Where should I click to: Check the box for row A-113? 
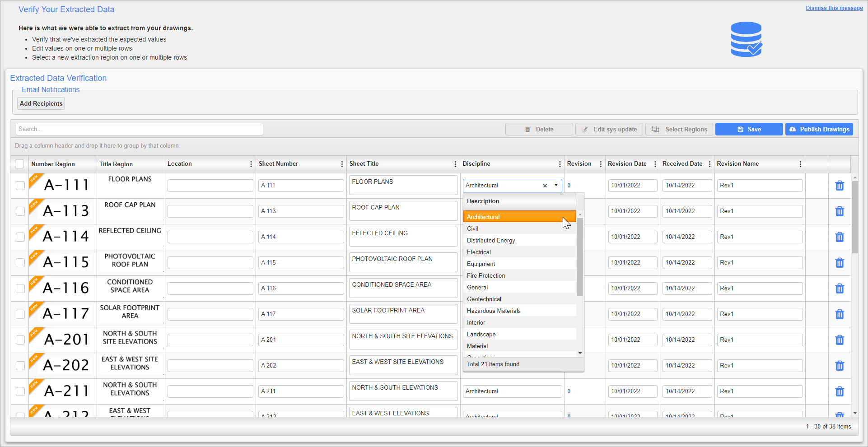[20, 211]
